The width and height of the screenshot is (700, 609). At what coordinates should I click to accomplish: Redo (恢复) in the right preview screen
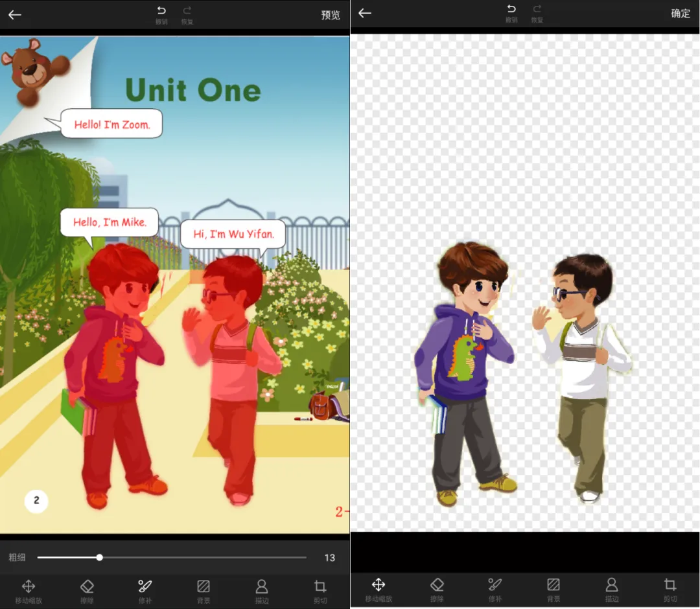[x=537, y=14]
